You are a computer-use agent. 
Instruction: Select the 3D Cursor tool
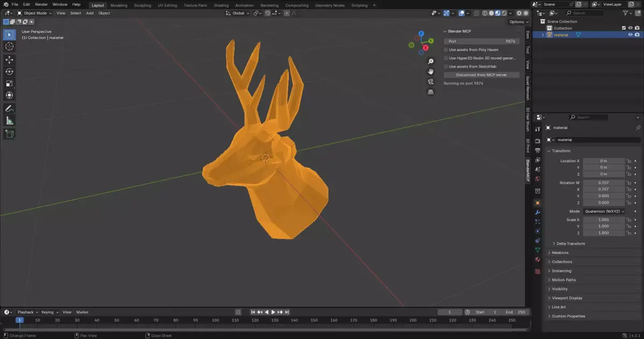point(9,47)
